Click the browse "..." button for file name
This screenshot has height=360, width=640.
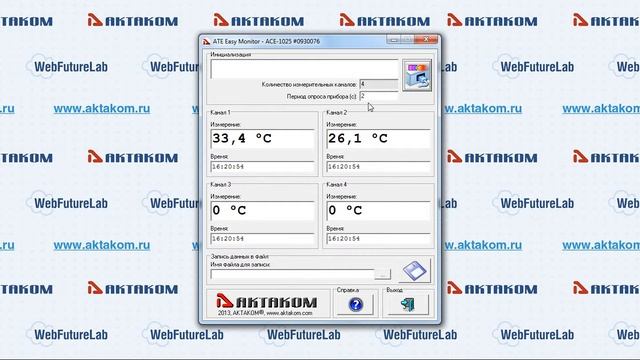tap(382, 274)
